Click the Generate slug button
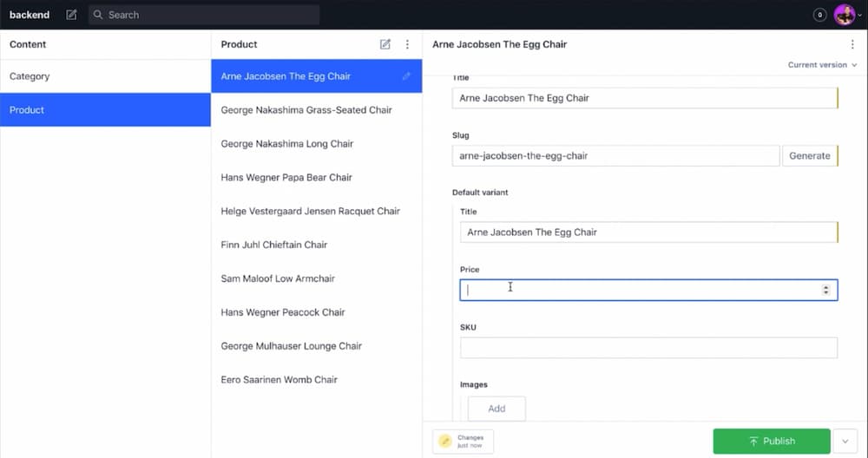 tap(809, 156)
